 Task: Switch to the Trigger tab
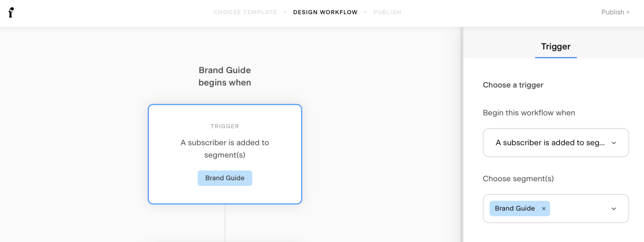555,46
